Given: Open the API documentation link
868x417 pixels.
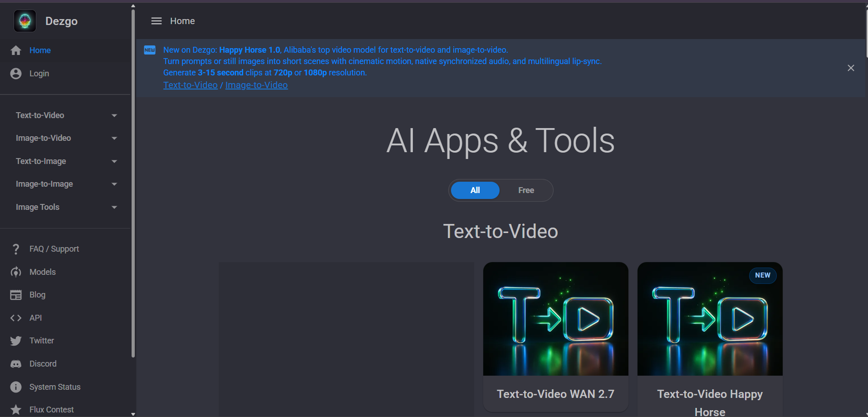Looking at the screenshot, I should pyautogui.click(x=35, y=318).
